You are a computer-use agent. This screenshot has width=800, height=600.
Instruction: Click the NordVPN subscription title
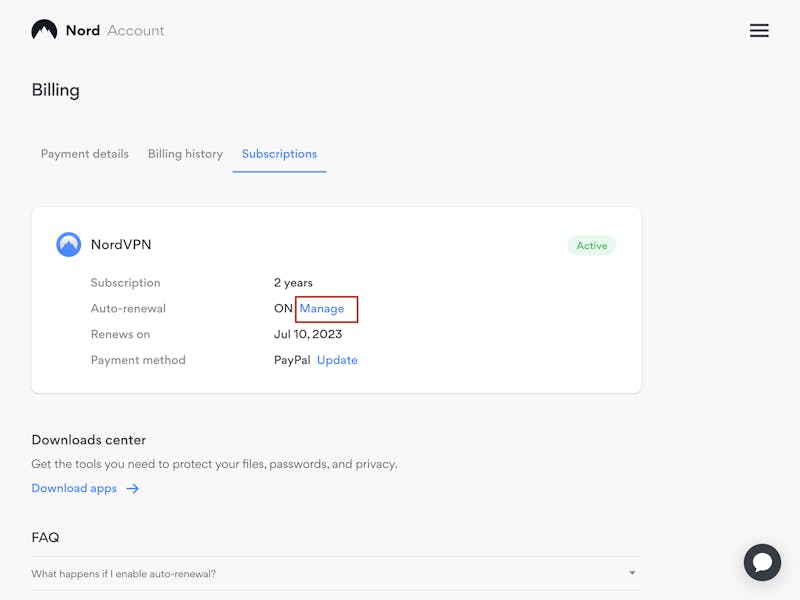121,244
